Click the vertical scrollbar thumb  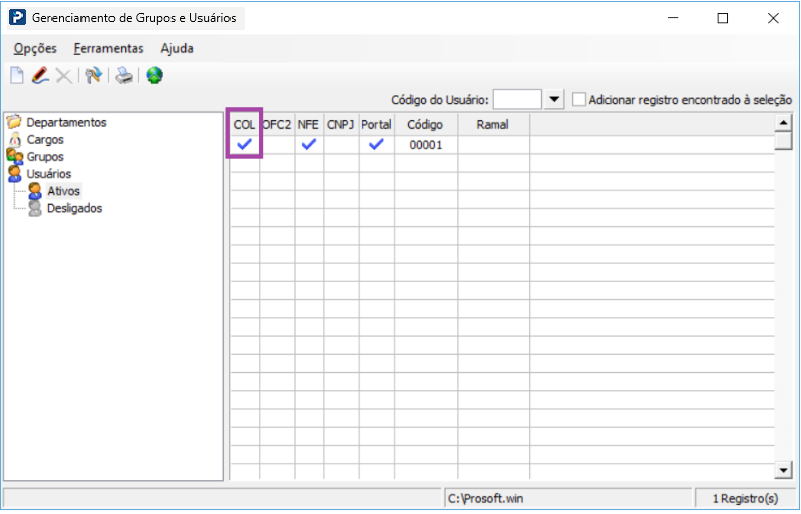click(x=783, y=141)
